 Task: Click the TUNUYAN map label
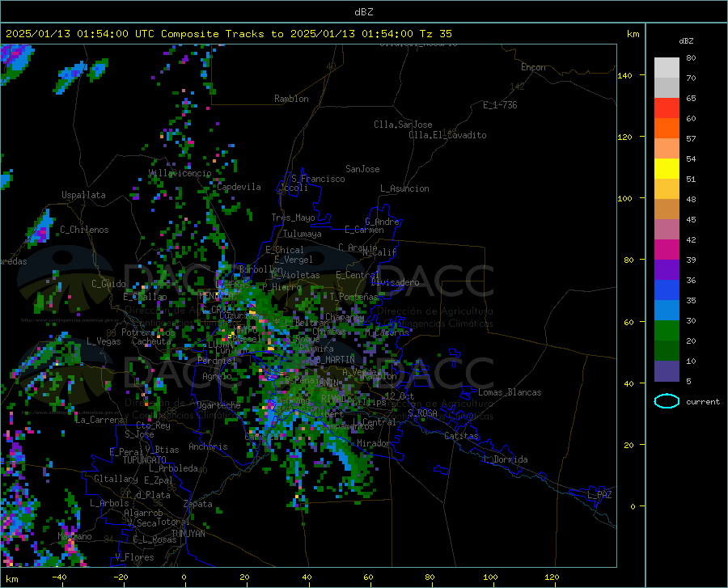pyautogui.click(x=188, y=533)
